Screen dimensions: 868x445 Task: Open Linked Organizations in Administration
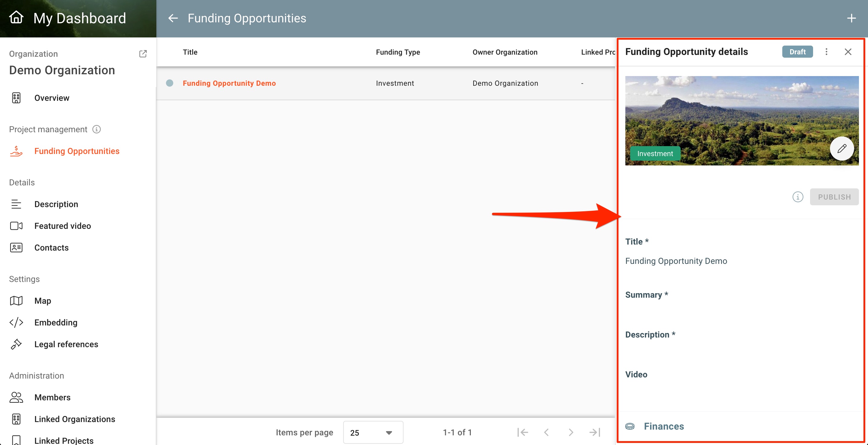tap(75, 419)
